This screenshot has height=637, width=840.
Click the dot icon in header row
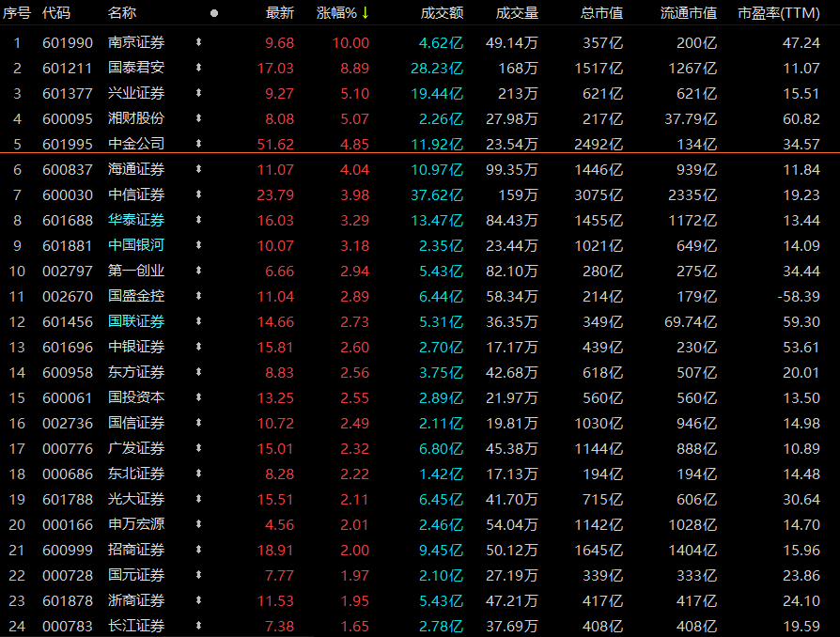point(214,13)
